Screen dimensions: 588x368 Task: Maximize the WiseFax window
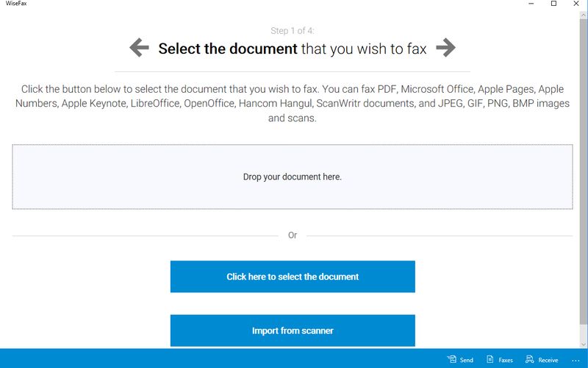pos(553,4)
